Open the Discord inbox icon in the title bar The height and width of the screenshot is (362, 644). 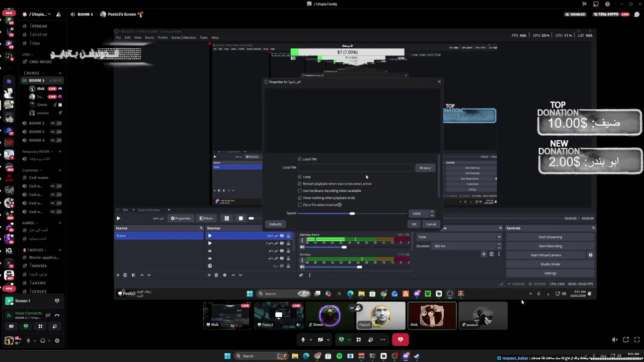pyautogui.click(x=596, y=4)
